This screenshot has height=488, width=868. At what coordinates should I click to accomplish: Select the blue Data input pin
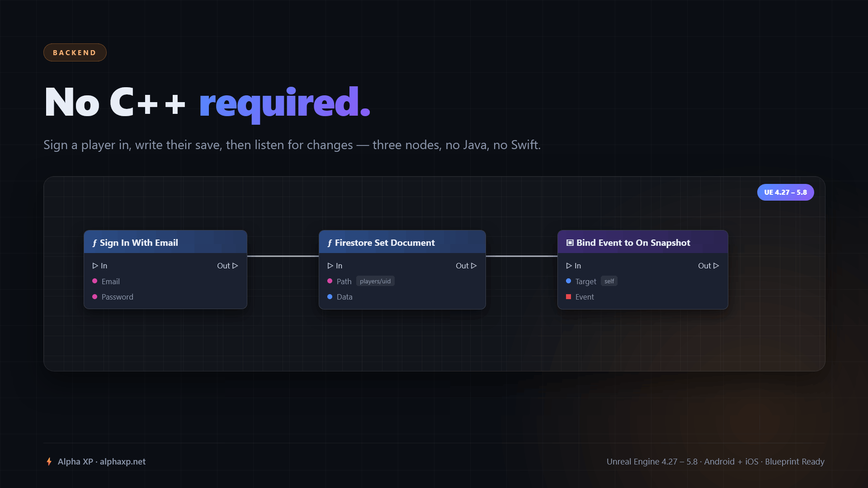(x=330, y=296)
